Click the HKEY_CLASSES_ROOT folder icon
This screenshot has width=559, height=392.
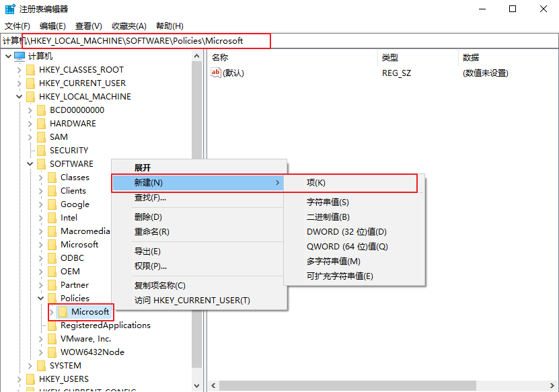point(30,70)
